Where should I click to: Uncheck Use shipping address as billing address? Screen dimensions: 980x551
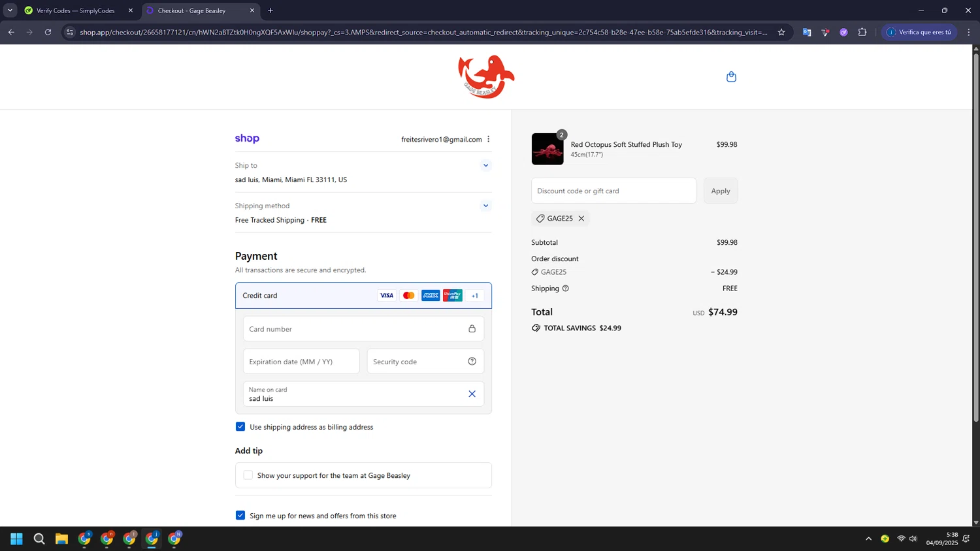click(240, 426)
